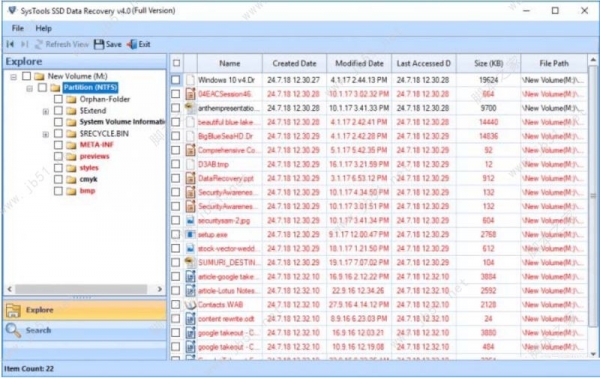Click the New Volume (M:) folder icon
The image size is (600, 378).
(x=39, y=76)
